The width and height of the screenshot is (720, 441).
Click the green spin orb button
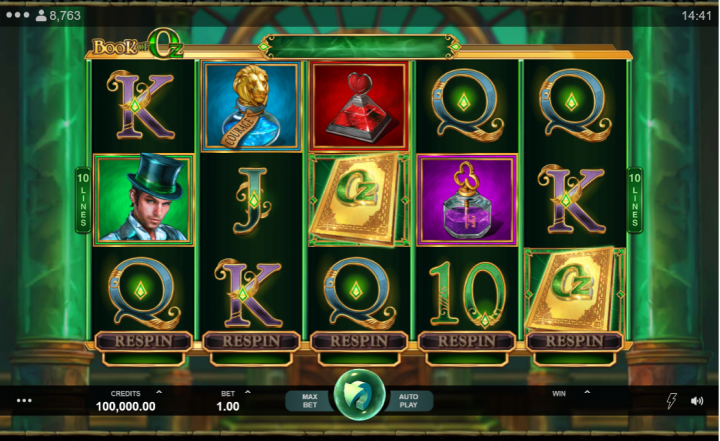[360, 395]
